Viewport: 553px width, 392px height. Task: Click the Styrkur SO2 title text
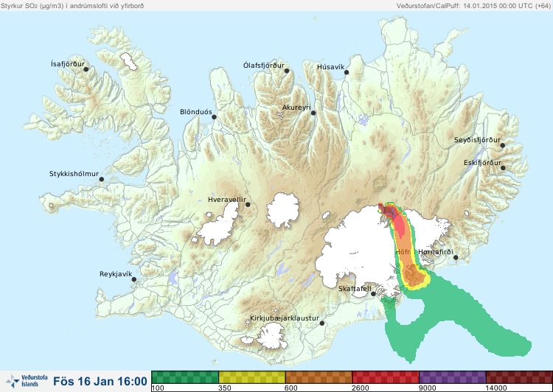tap(72, 6)
